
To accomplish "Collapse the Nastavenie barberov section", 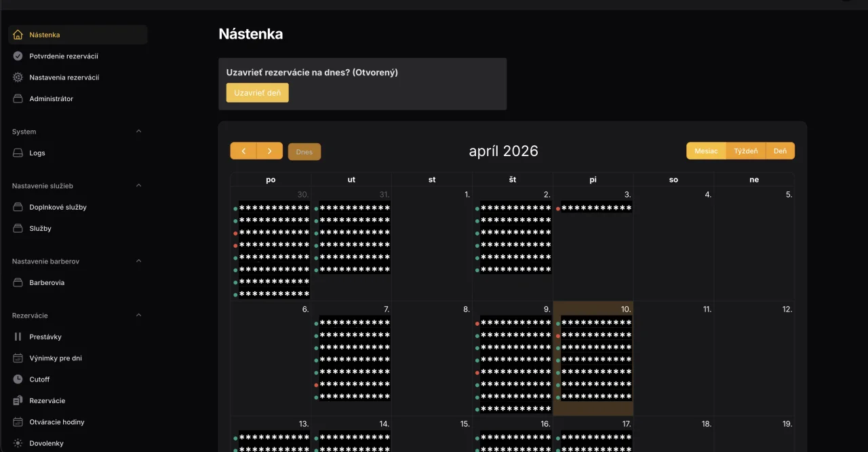I will pyautogui.click(x=139, y=261).
